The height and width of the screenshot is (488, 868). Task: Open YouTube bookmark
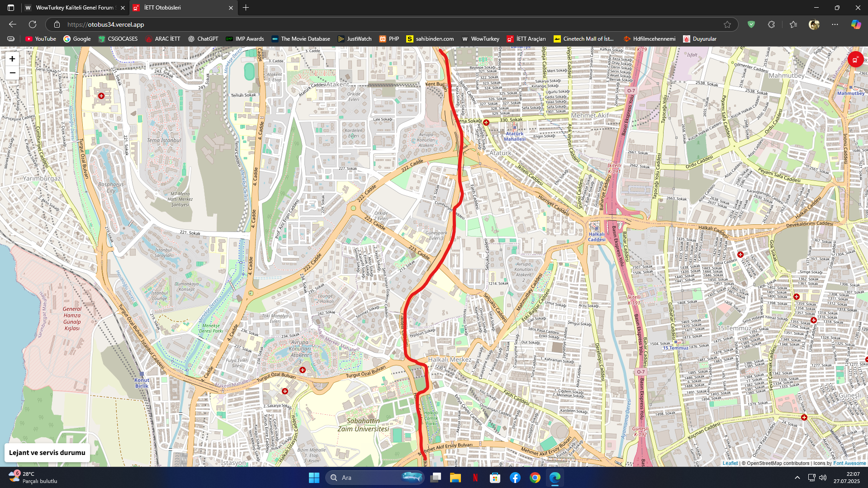click(x=41, y=39)
